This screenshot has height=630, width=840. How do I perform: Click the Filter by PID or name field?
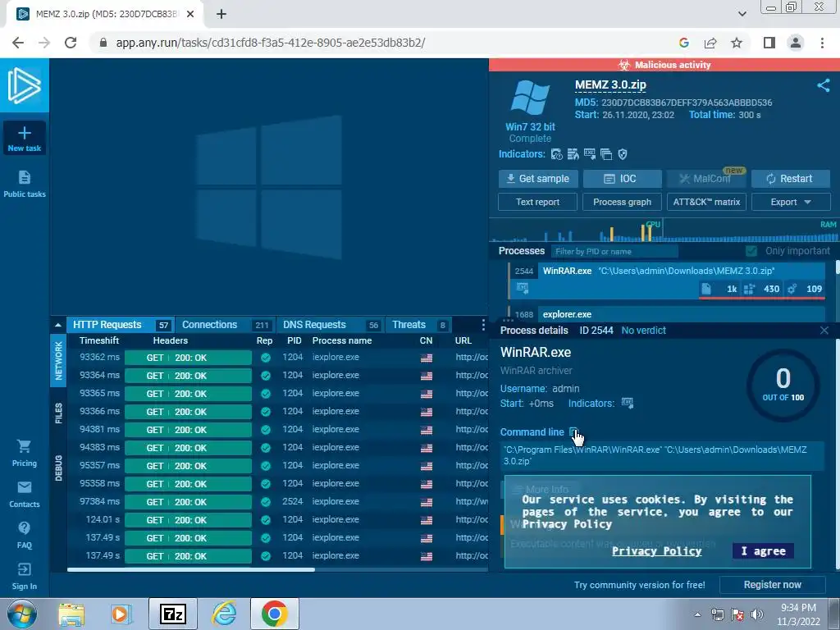(x=614, y=251)
